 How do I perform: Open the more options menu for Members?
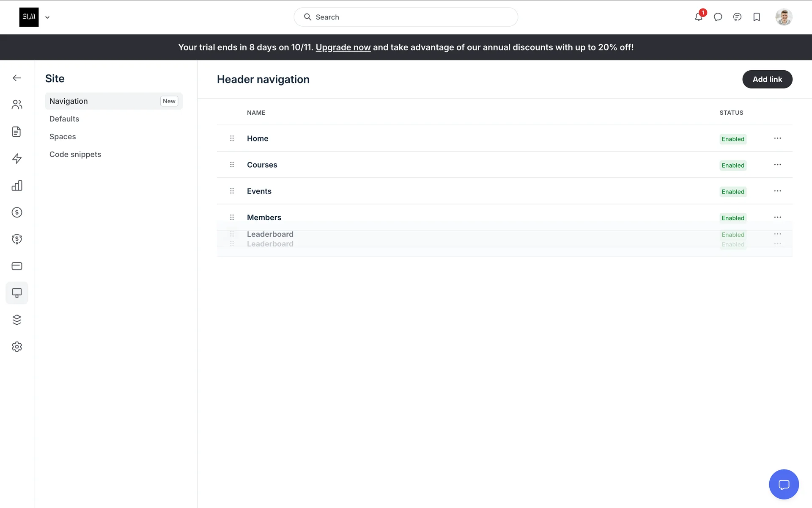coord(777,217)
